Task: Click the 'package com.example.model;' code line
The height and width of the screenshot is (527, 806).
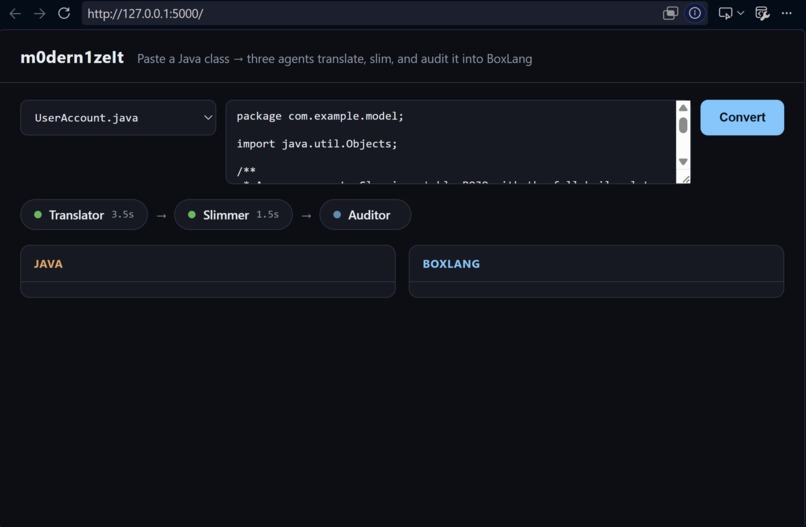Action: [x=320, y=116]
